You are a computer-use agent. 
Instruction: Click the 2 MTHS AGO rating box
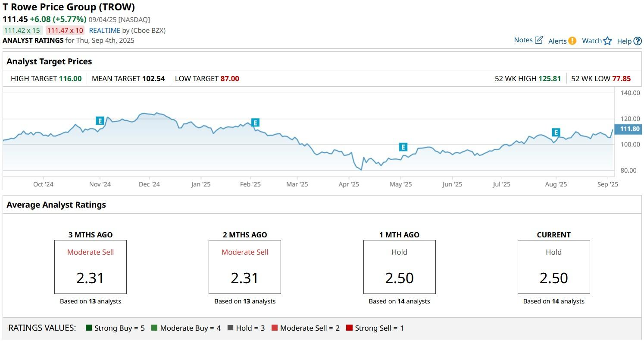245,267
